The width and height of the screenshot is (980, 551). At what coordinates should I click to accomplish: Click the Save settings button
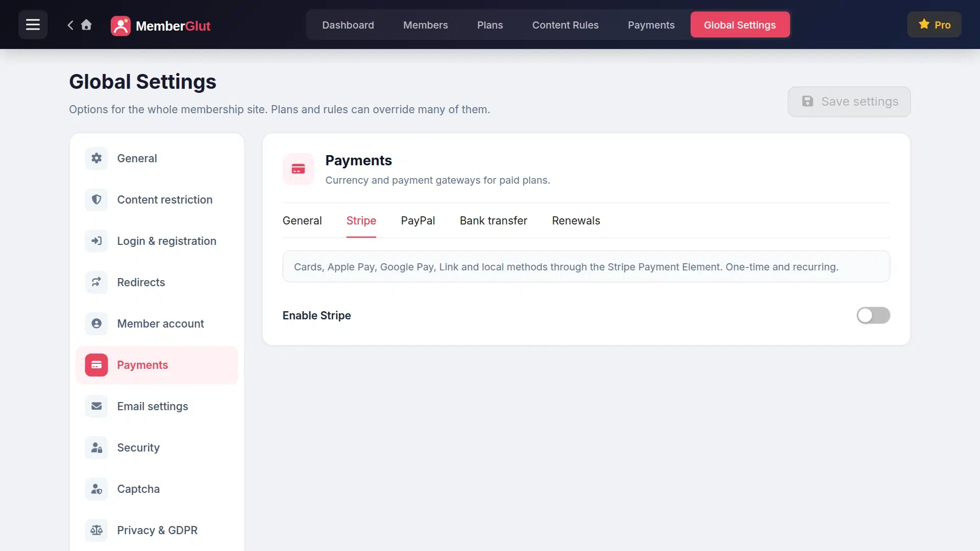pos(849,102)
